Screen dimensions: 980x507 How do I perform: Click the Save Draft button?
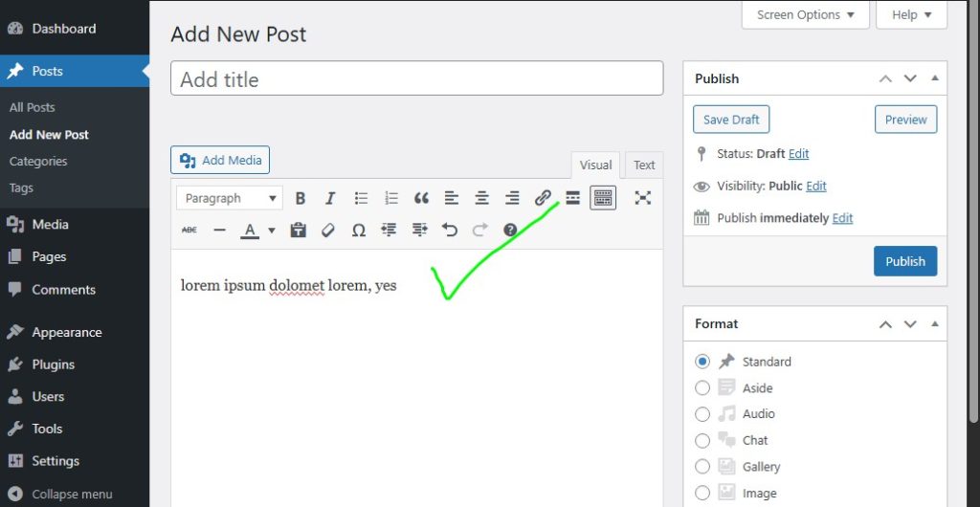coord(731,120)
